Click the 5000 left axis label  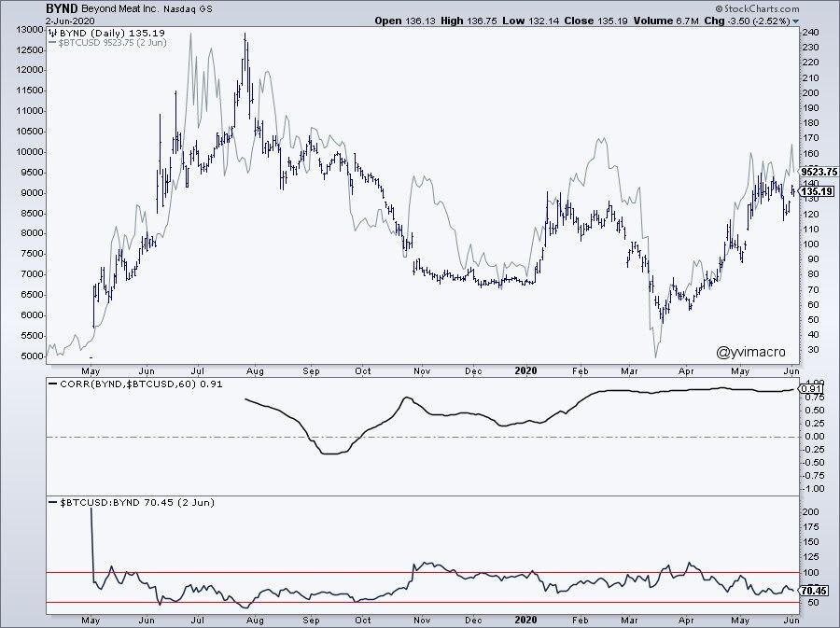tap(31, 356)
